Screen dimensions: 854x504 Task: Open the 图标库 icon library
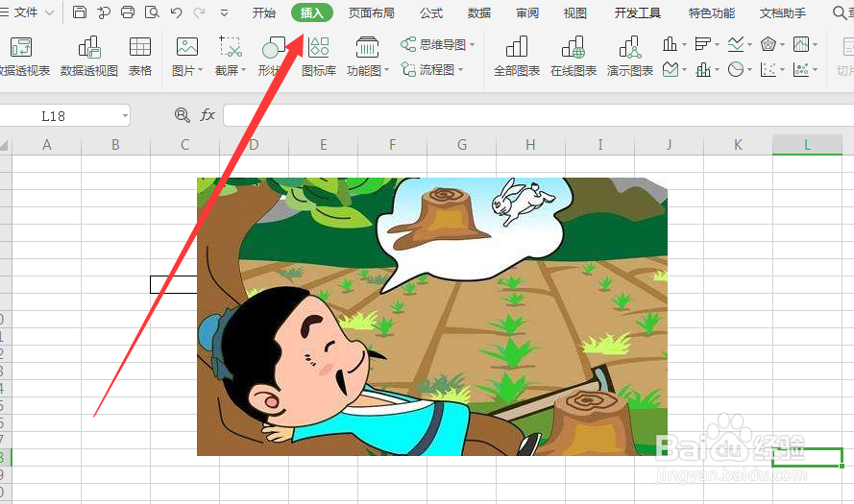coord(319,56)
